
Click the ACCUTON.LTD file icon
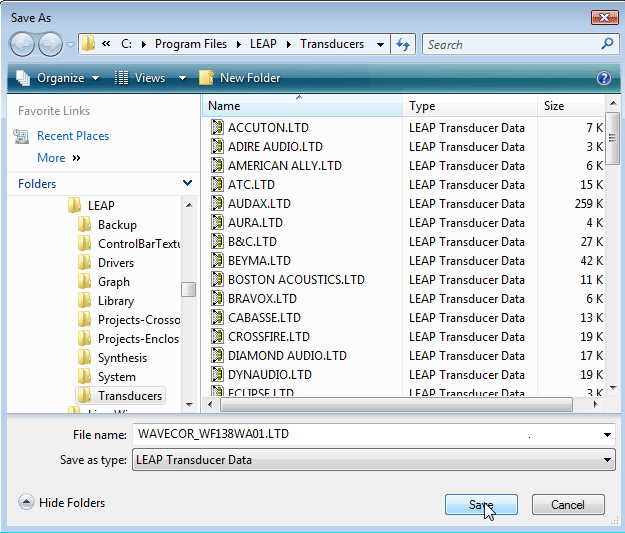217,128
